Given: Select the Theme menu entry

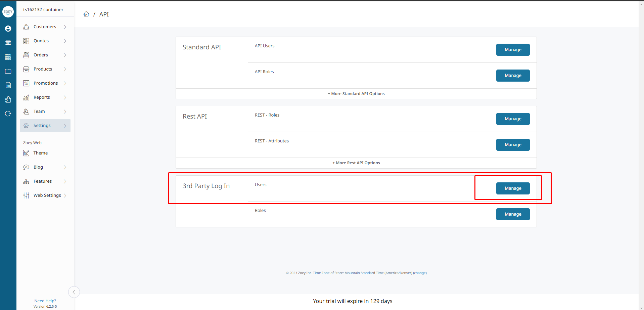Looking at the screenshot, I should [x=40, y=153].
